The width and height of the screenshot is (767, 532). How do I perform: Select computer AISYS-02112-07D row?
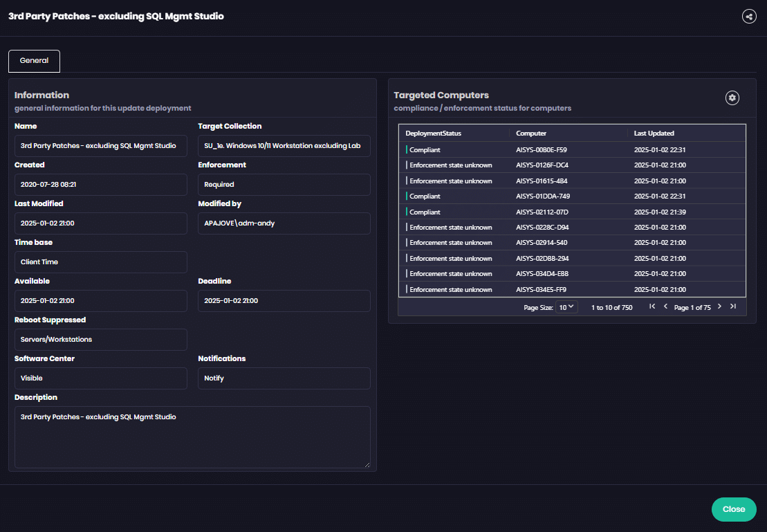point(542,212)
